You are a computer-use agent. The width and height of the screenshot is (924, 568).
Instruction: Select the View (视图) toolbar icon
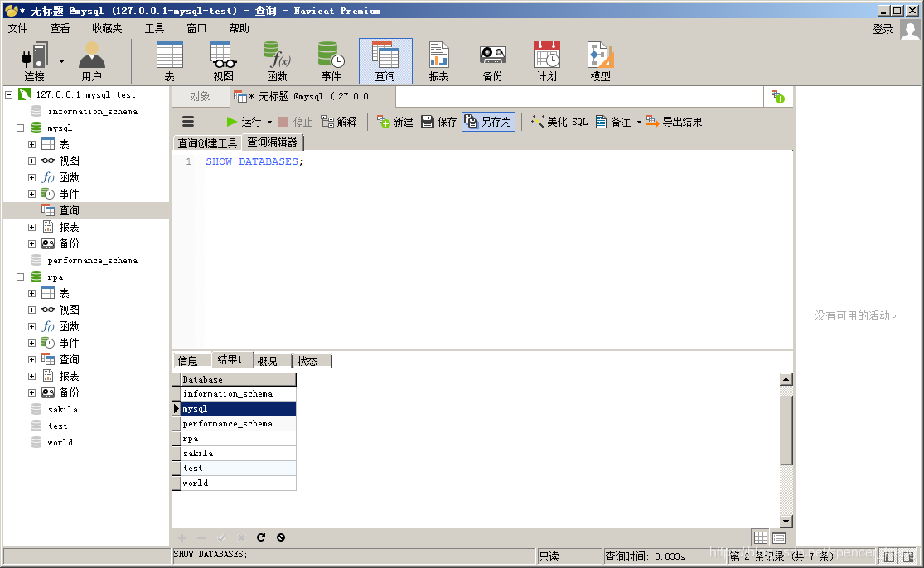coord(224,61)
